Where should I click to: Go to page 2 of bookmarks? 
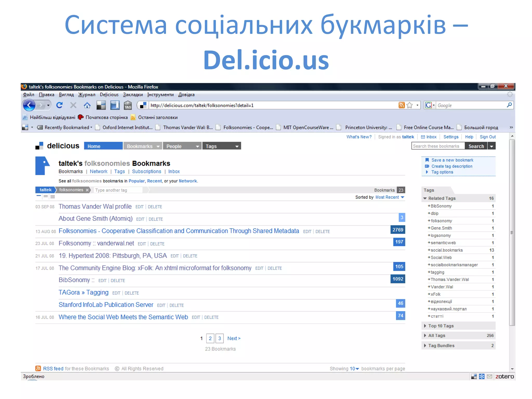point(210,338)
